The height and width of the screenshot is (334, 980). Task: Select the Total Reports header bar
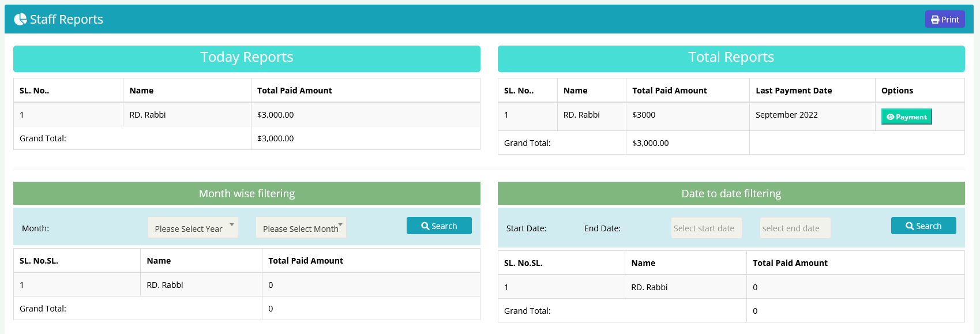point(731,58)
